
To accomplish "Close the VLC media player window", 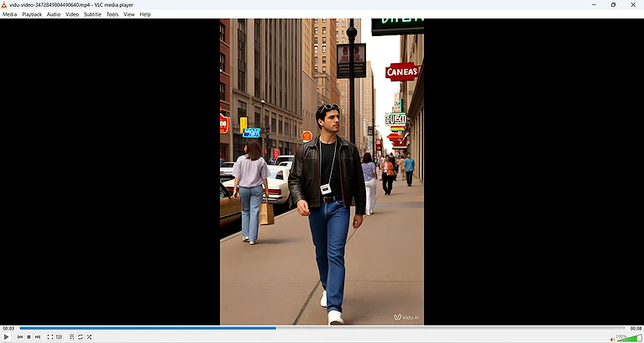I will click(633, 5).
